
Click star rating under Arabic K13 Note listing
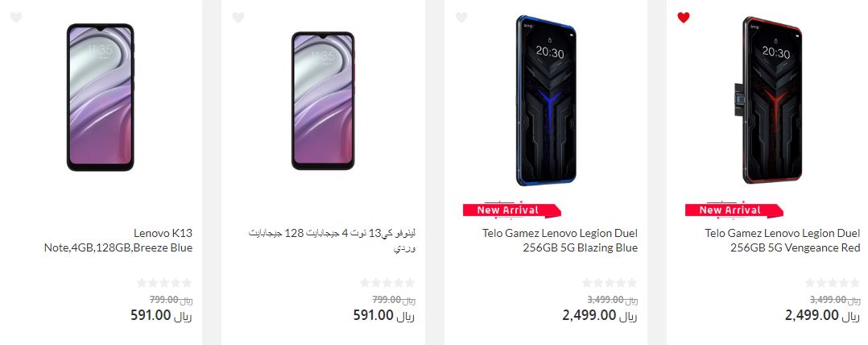[387, 283]
